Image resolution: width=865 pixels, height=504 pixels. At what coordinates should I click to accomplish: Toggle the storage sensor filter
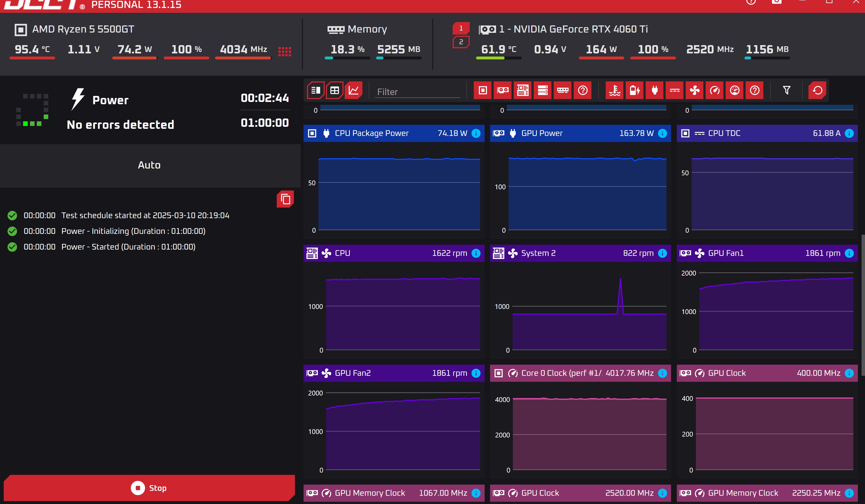pyautogui.click(x=543, y=90)
